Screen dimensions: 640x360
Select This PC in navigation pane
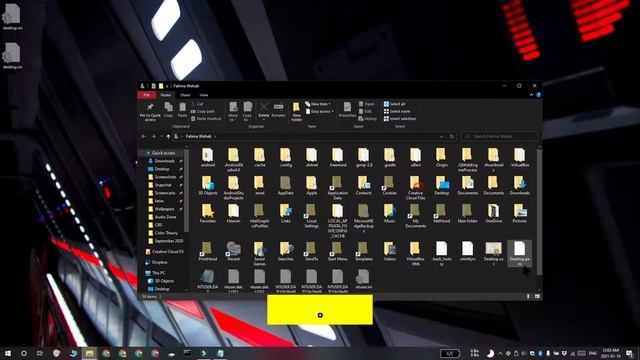tap(158, 273)
